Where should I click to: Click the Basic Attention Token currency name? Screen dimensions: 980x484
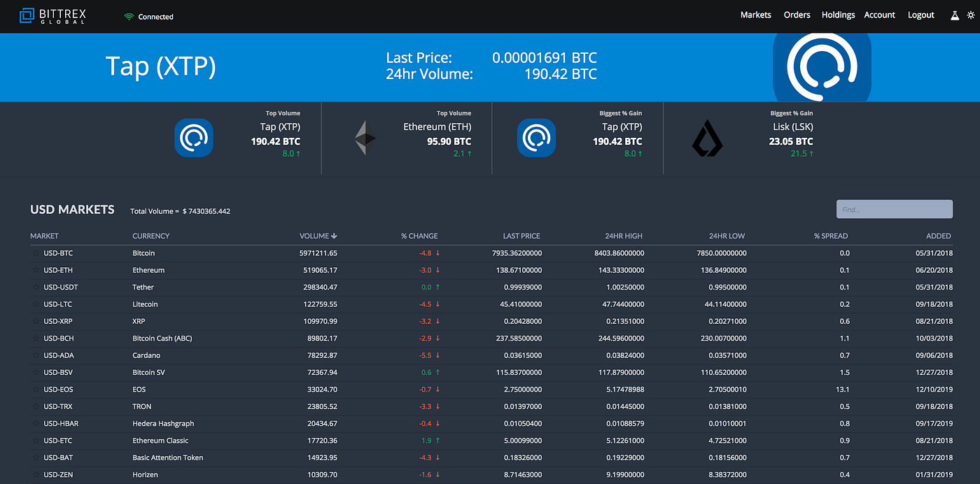tap(168, 457)
